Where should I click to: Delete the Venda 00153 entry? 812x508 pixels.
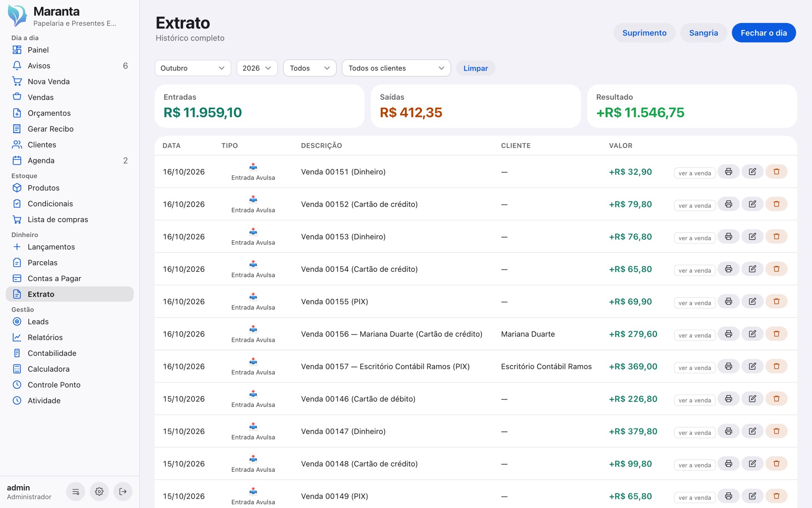point(776,237)
